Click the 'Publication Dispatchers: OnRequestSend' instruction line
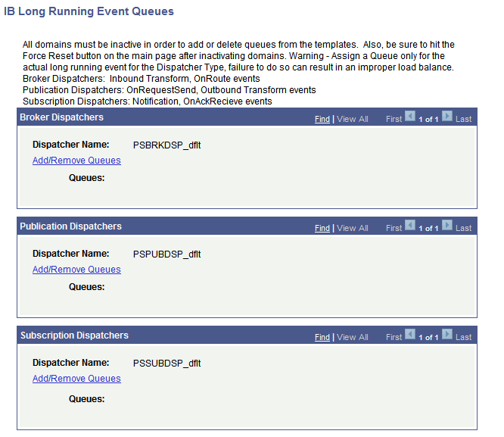Viewport: 504px width, 437px height. (x=170, y=90)
